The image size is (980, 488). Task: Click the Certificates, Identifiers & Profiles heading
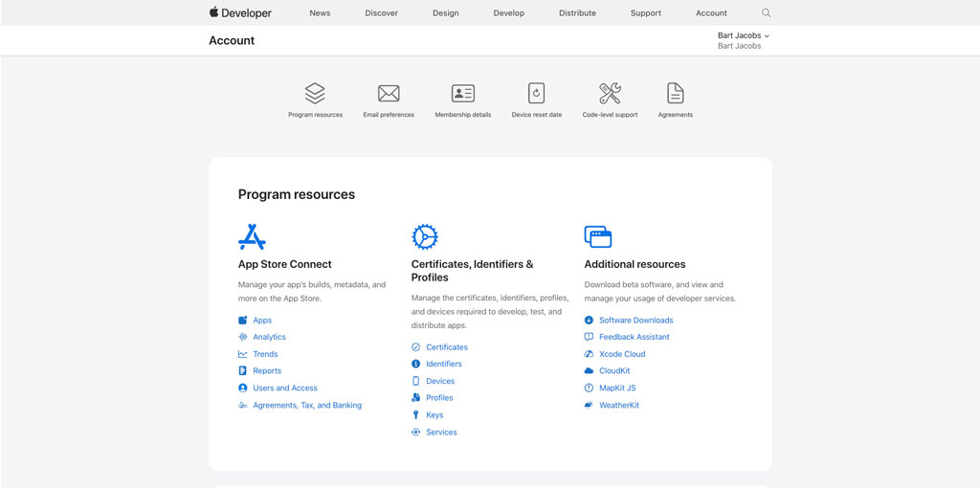[473, 271]
